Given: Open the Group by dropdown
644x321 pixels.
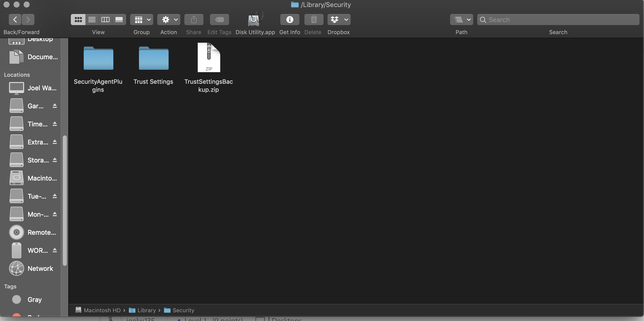Looking at the screenshot, I should coord(142,20).
